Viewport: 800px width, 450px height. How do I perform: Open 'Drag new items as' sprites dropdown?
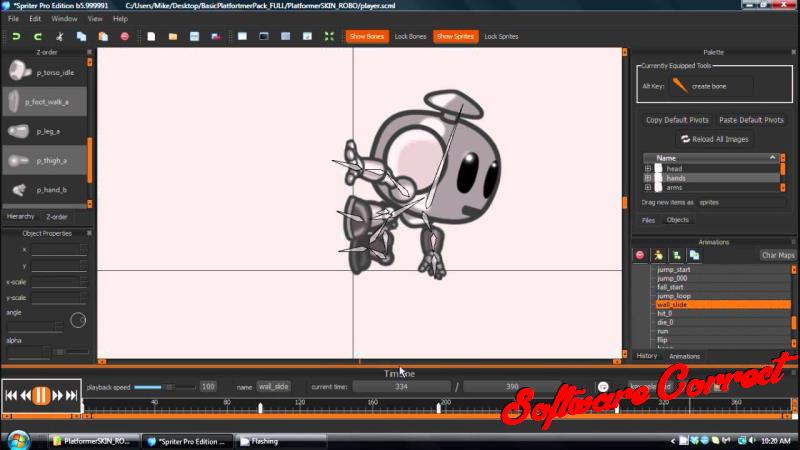click(741, 203)
